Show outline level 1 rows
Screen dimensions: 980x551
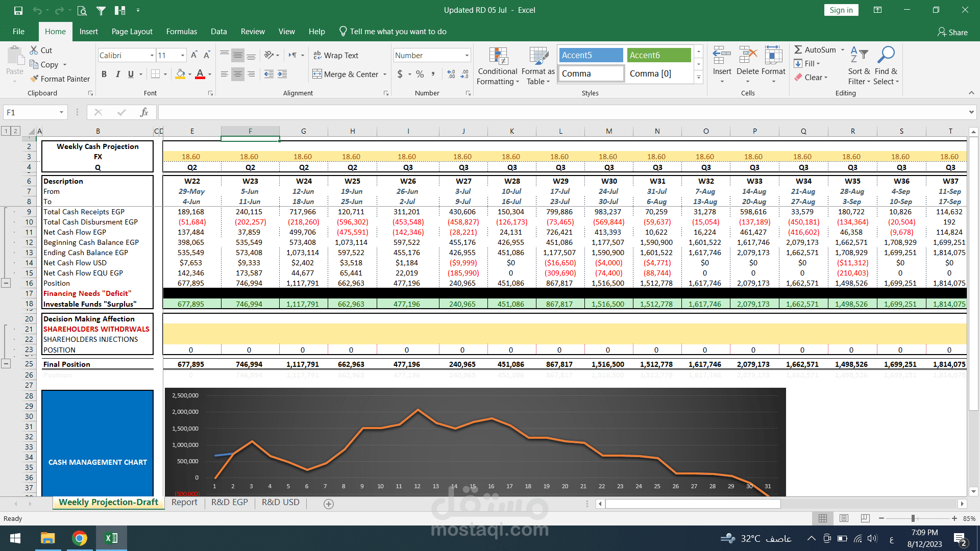6,131
